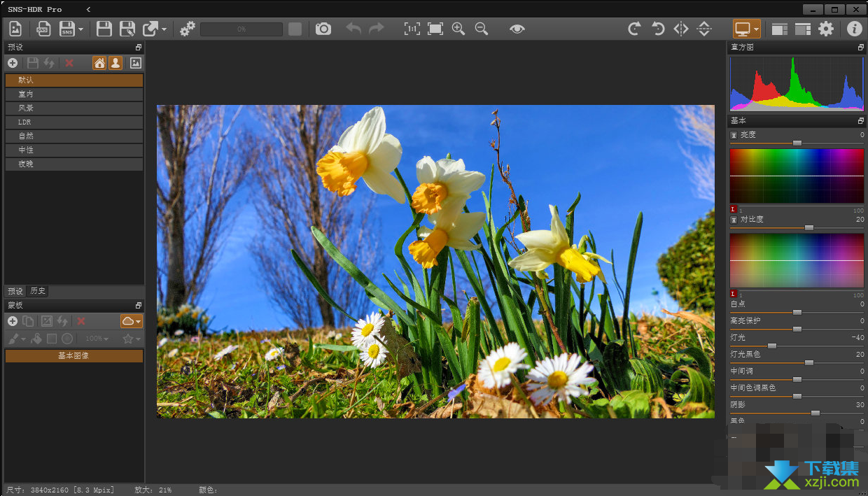Save SNS project icon
Viewport: 868px width, 496px height.
(x=66, y=29)
